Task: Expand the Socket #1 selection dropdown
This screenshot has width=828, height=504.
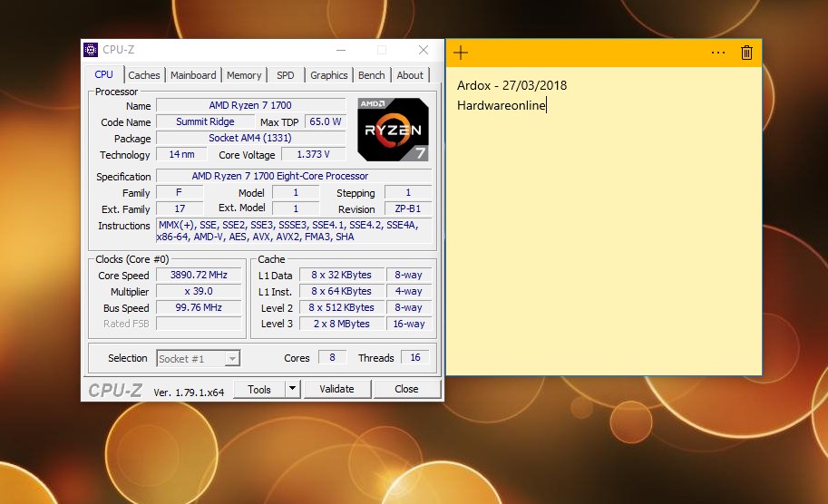Action: pyautogui.click(x=232, y=359)
